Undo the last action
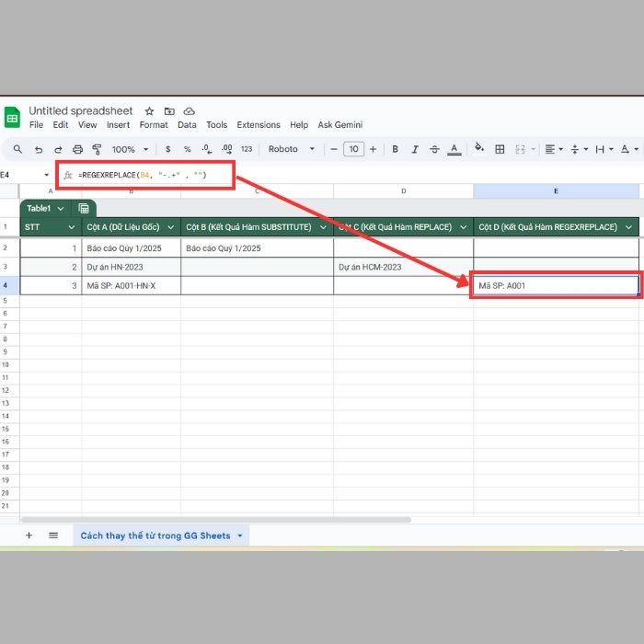The width and height of the screenshot is (644, 644). (39, 149)
